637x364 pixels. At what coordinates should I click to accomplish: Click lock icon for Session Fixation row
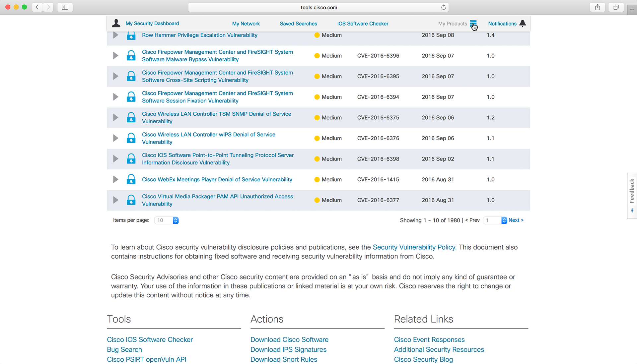131,97
